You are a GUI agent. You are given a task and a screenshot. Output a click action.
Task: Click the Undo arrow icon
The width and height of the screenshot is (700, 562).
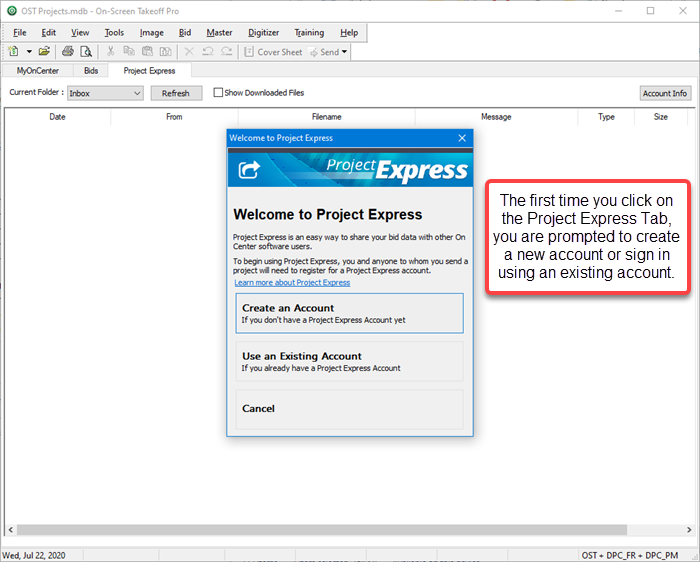point(208,51)
